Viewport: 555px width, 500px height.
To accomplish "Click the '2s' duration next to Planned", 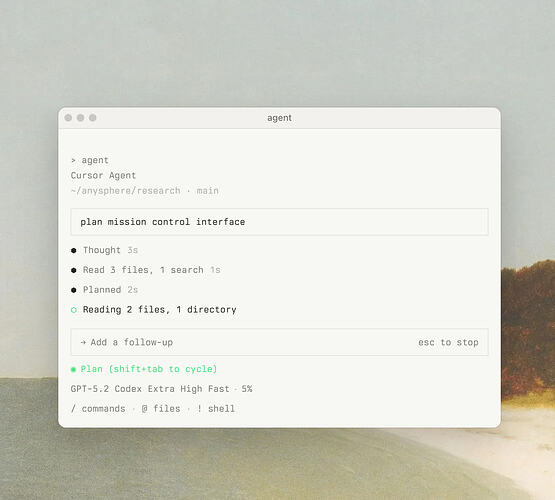I will coord(132,290).
